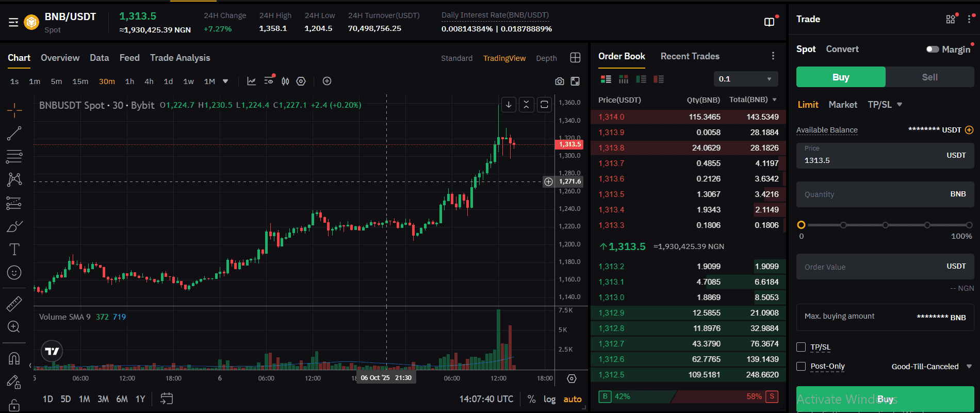Viewport: 980px width, 413px height.
Task: Select the Fibonacci retracement tool
Action: click(x=14, y=156)
